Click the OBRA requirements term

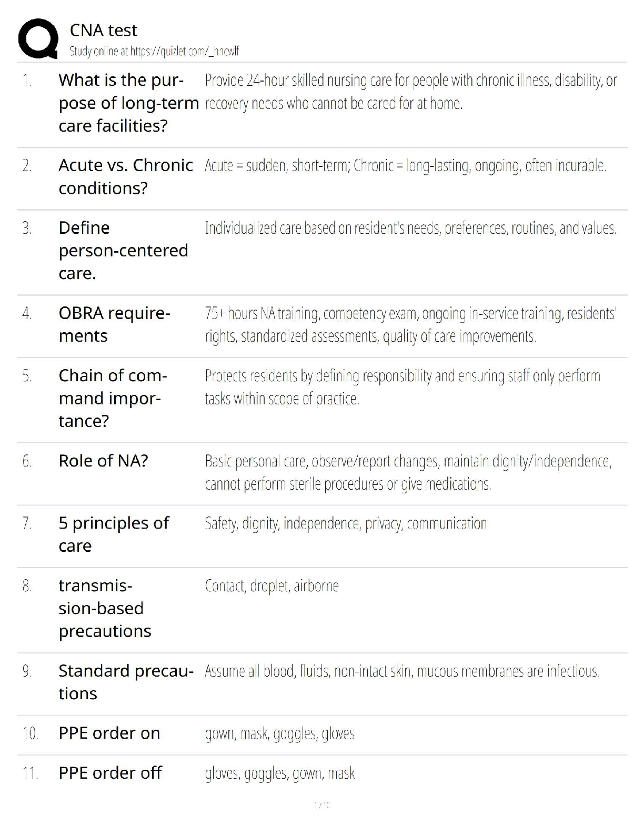(114, 325)
